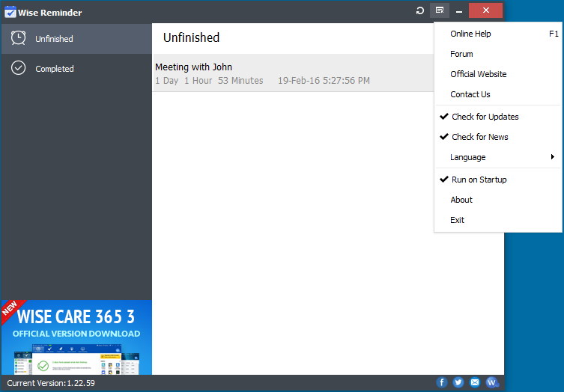
Task: Click the email icon in status bar
Action: coord(475,382)
